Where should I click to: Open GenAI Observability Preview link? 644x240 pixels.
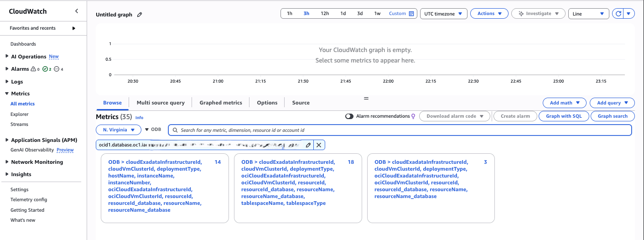(x=65, y=150)
